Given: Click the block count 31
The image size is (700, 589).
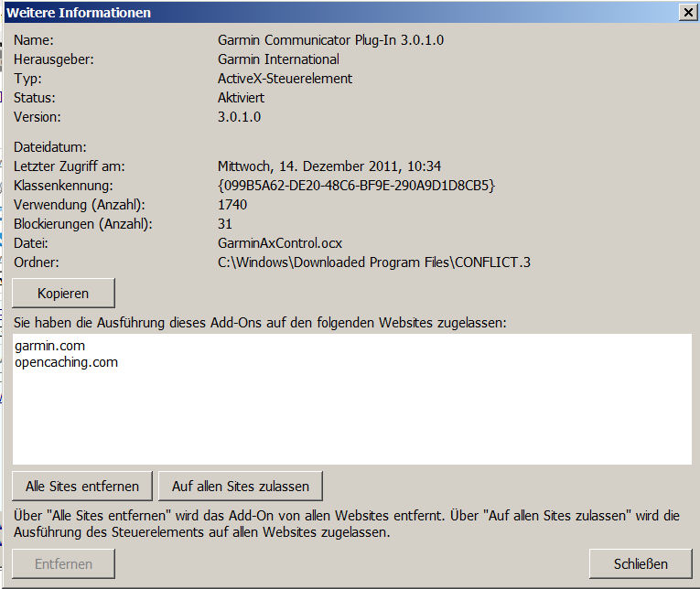Looking at the screenshot, I should pos(225,224).
